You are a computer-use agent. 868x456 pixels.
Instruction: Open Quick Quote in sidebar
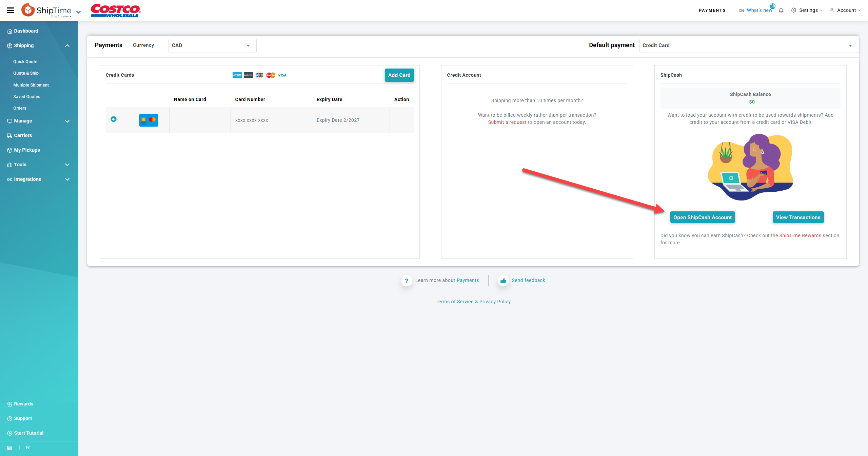click(25, 62)
